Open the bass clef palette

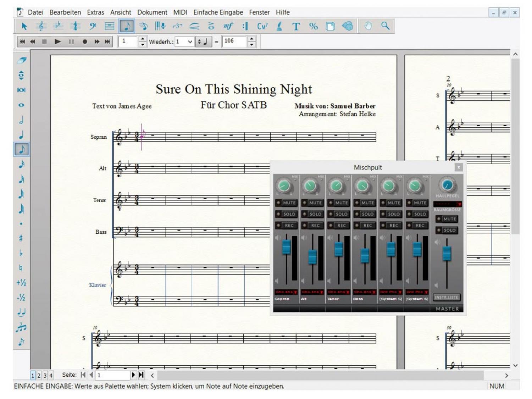(93, 26)
